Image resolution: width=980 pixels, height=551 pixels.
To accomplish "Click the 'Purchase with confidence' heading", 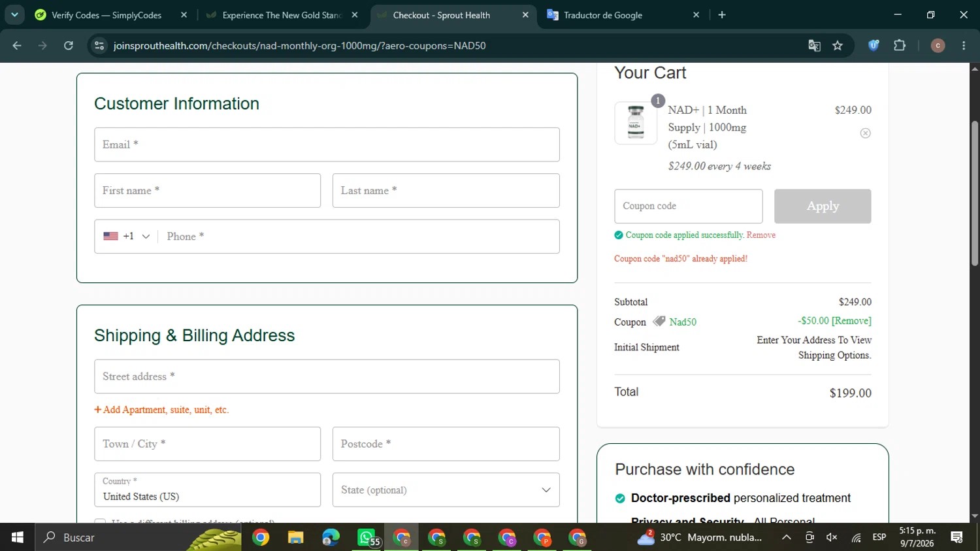I will (705, 469).
